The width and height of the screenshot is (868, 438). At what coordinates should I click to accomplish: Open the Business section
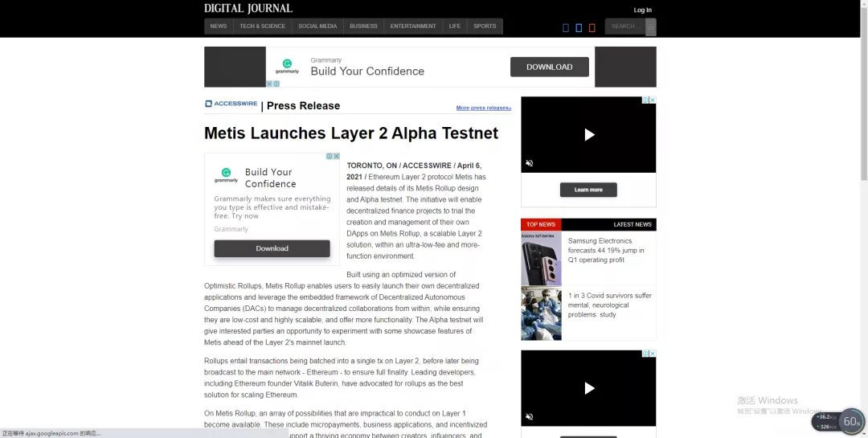(364, 27)
